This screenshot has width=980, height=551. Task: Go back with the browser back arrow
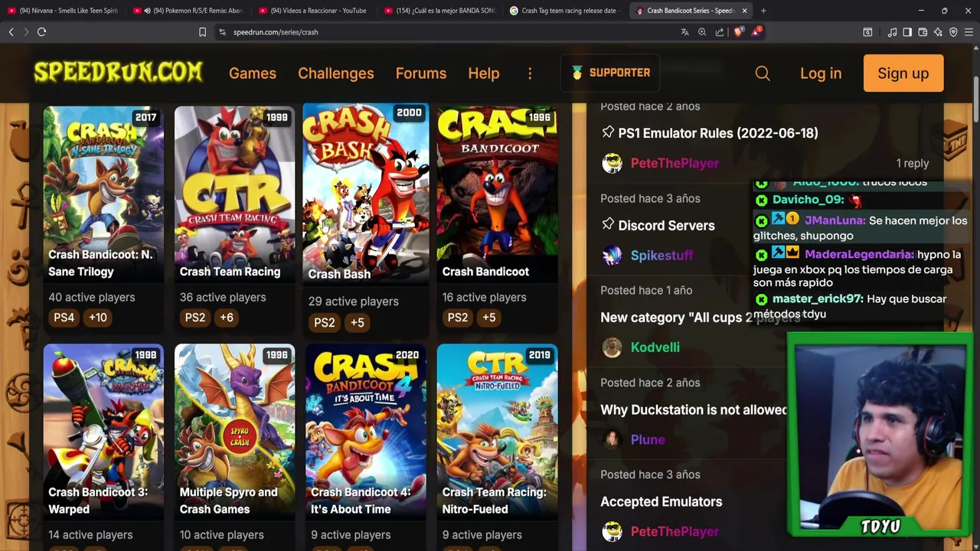[11, 32]
